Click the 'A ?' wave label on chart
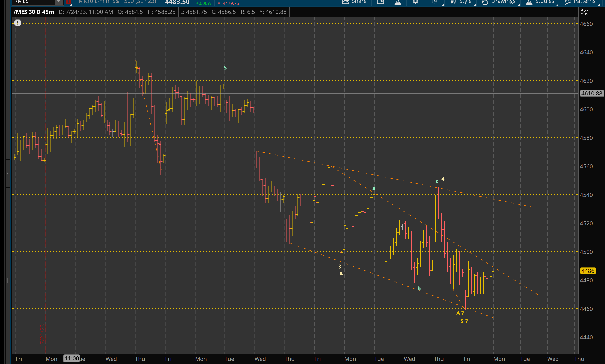605x364 pixels. (460, 313)
